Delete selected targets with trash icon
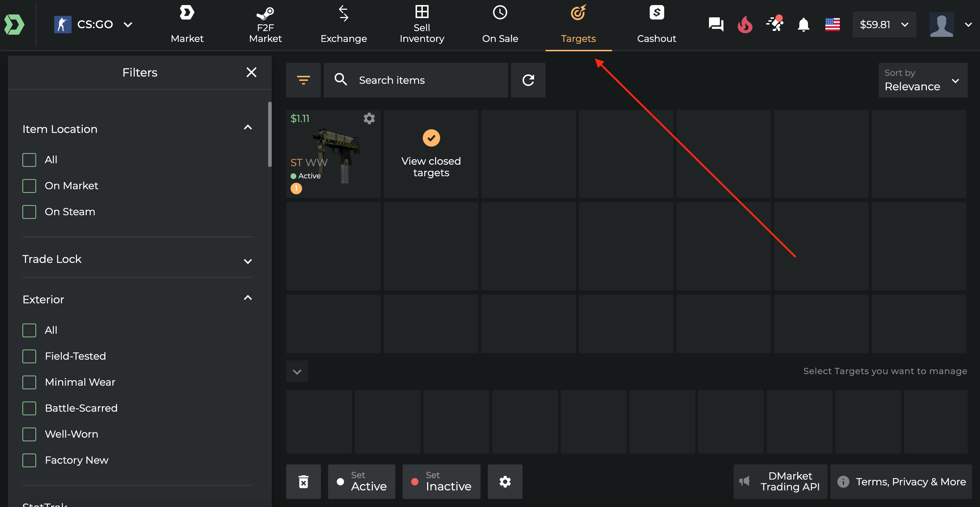The width and height of the screenshot is (980, 507). tap(303, 481)
